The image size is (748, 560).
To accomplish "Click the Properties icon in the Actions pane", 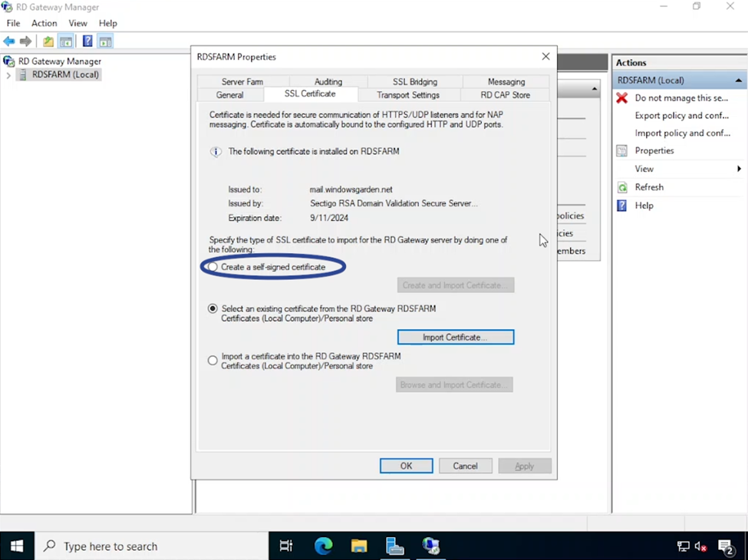I will pos(623,150).
